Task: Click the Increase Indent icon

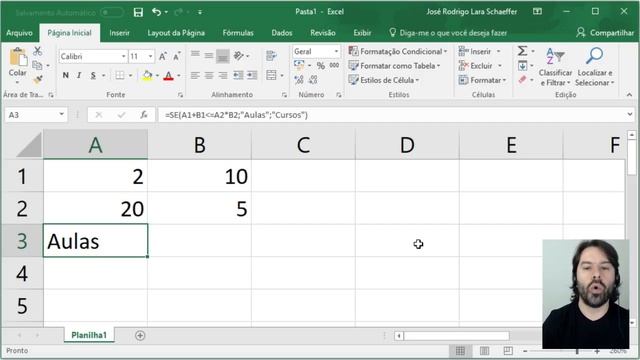Action: 252,75
